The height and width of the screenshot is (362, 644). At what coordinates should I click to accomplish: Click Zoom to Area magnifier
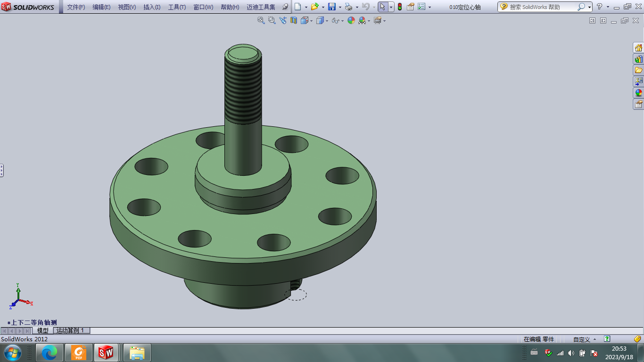272,20
